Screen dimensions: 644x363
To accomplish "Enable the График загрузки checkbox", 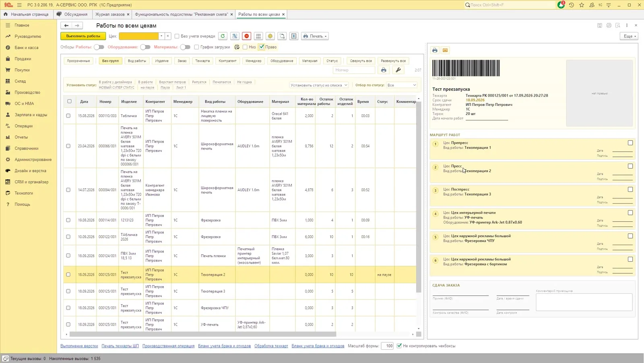I will pyautogui.click(x=196, y=47).
